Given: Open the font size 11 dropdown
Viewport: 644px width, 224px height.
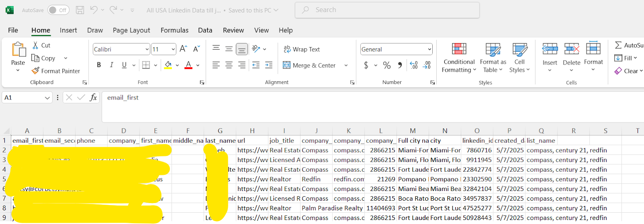Looking at the screenshot, I should click(x=173, y=49).
